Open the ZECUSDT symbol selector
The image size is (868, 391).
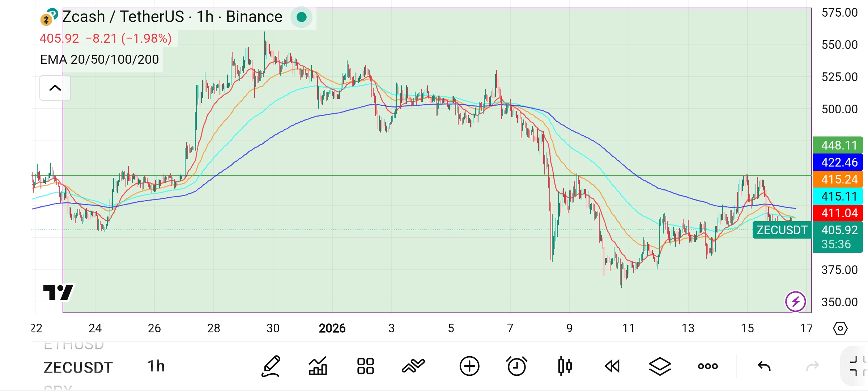[x=78, y=367]
